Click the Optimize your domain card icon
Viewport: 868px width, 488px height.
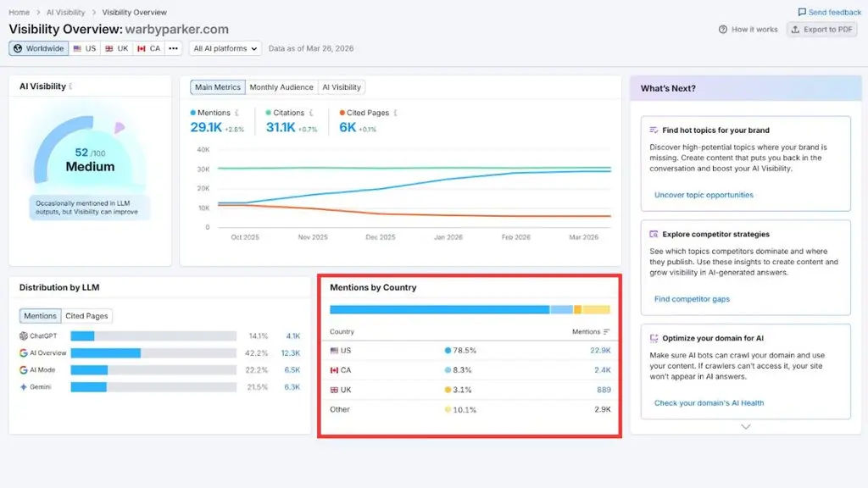(x=654, y=338)
